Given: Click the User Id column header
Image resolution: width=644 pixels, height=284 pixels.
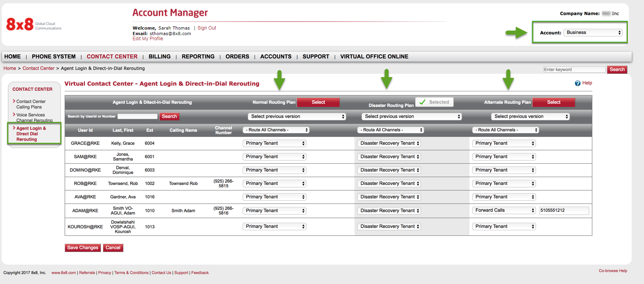Looking at the screenshot, I should coord(85,130).
